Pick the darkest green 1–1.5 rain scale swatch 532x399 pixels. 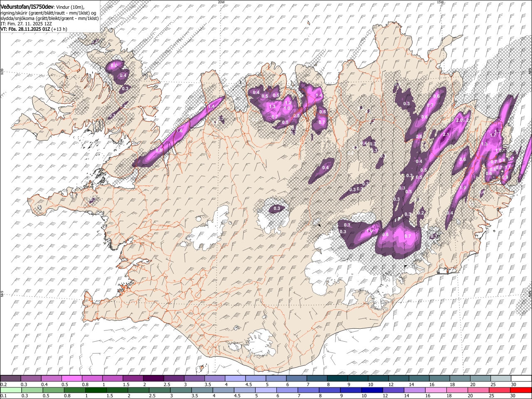tap(96, 390)
